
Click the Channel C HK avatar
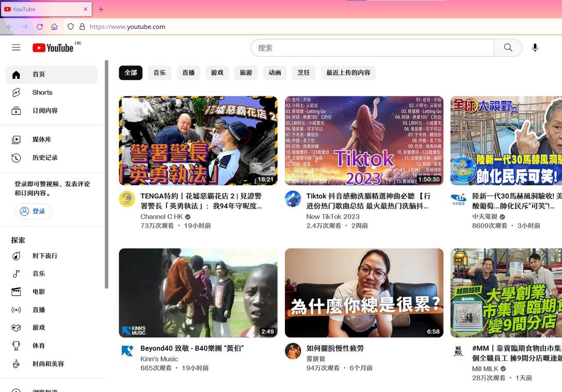(127, 199)
